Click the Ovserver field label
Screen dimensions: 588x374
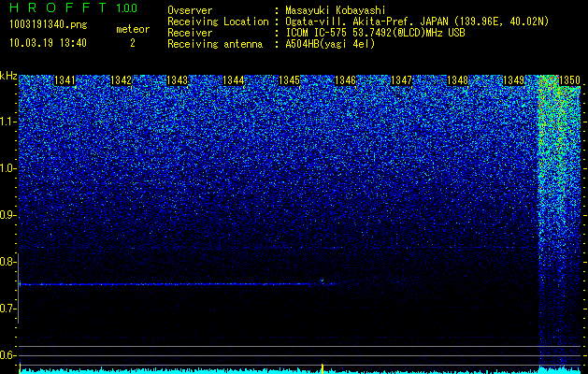click(190, 10)
